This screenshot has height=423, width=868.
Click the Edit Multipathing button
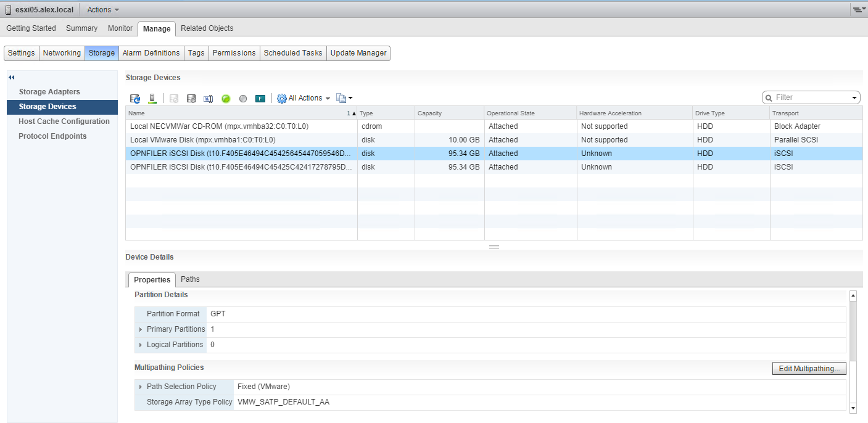809,369
